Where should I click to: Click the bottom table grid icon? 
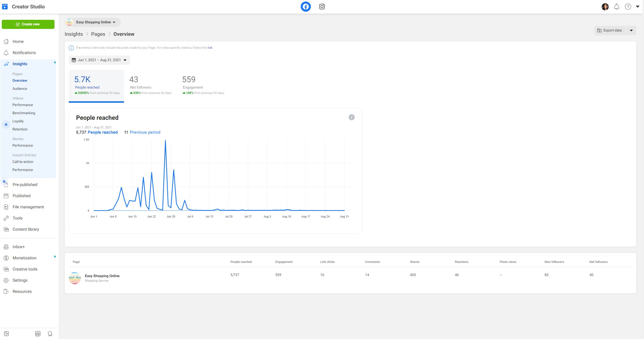point(38,334)
